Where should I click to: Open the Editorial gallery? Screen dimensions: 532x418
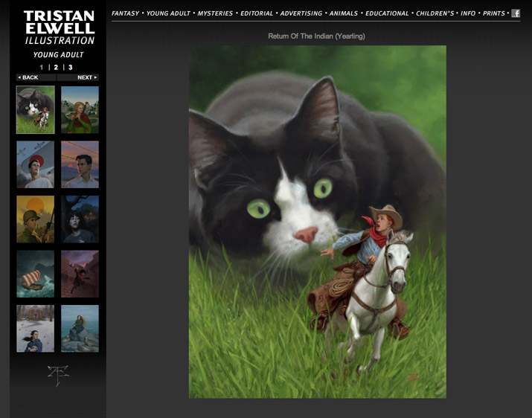click(257, 13)
